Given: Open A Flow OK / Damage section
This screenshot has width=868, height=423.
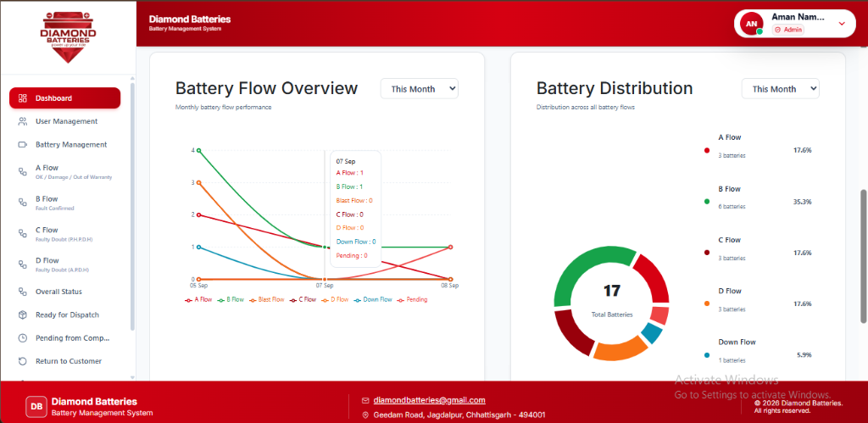Looking at the screenshot, I should click(x=64, y=171).
